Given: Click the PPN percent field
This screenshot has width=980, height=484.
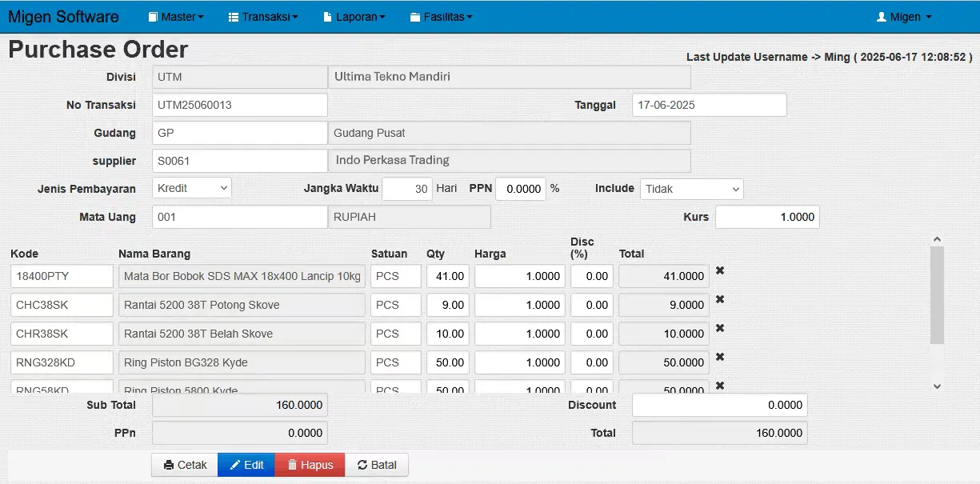Looking at the screenshot, I should click(521, 189).
